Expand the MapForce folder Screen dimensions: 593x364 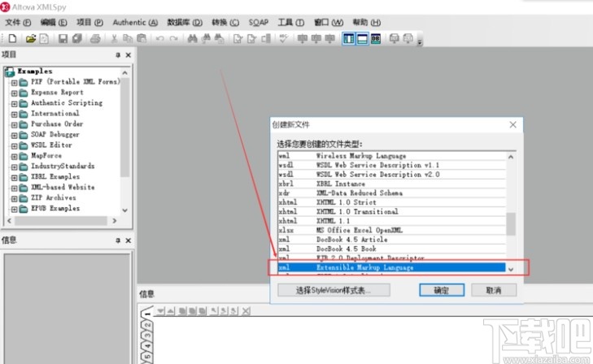tap(14, 156)
